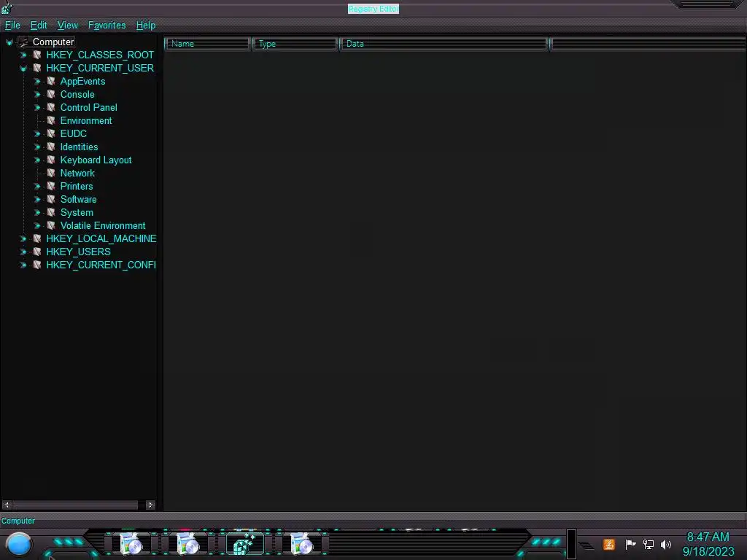Open the File menu
This screenshot has width=747, height=560.
12,26
